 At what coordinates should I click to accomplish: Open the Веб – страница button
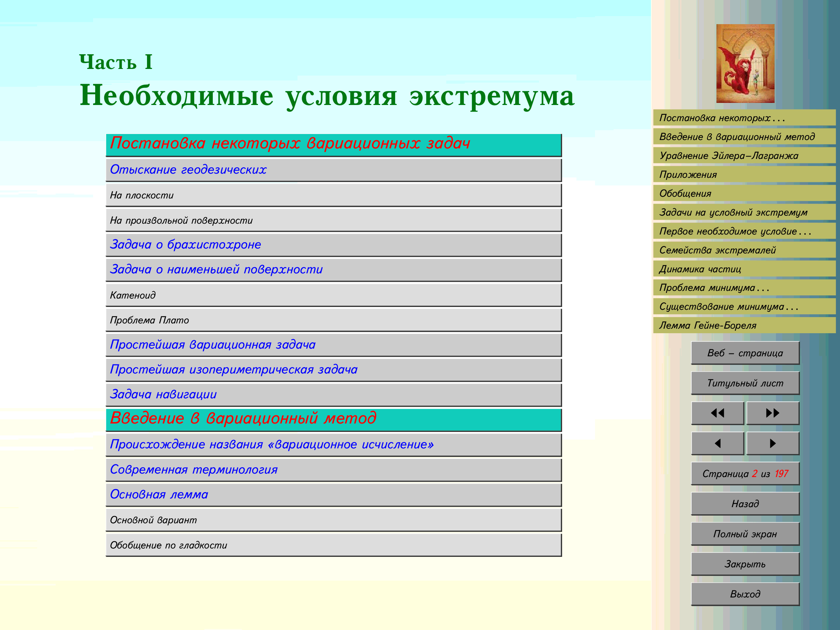click(745, 353)
